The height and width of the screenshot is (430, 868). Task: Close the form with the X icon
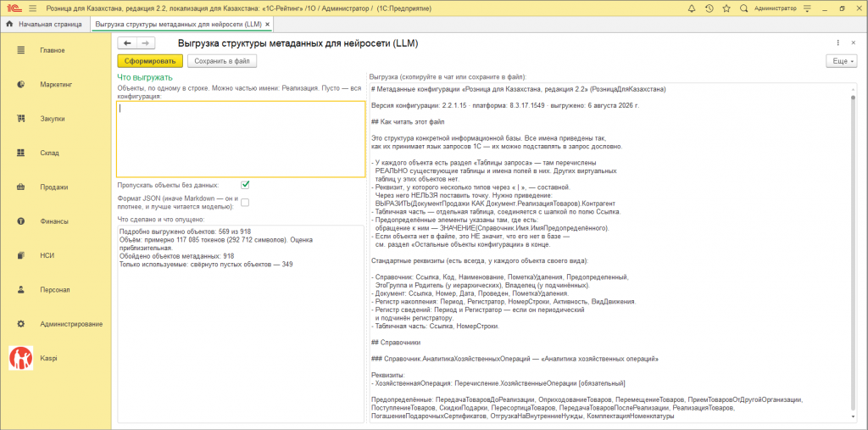coord(854,43)
